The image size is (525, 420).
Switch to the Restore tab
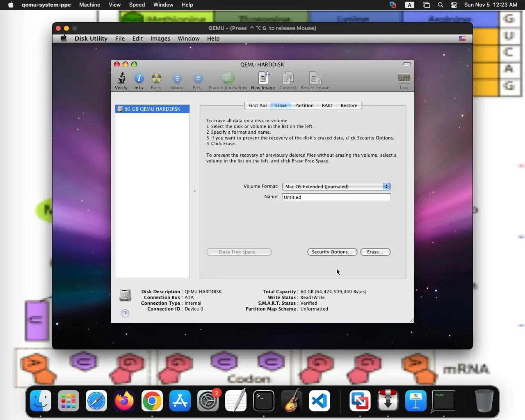(349, 105)
